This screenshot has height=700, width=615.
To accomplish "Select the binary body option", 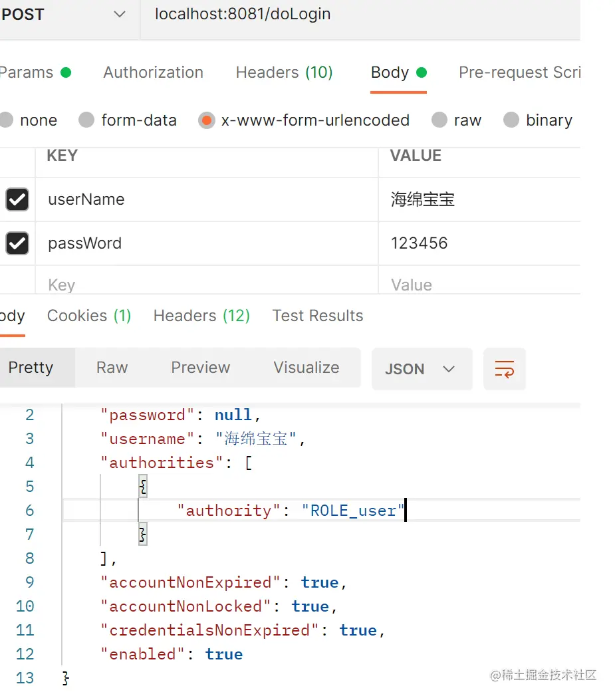I will click(x=511, y=120).
